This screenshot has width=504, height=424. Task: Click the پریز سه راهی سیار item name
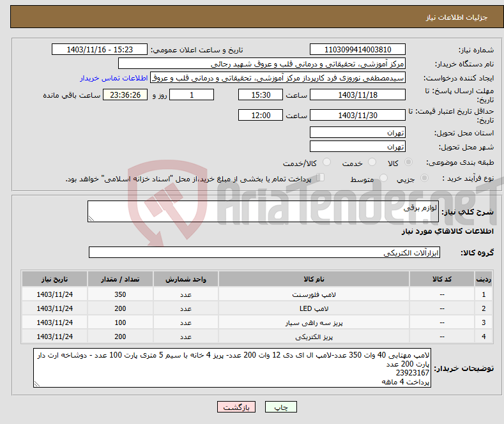tap(314, 323)
